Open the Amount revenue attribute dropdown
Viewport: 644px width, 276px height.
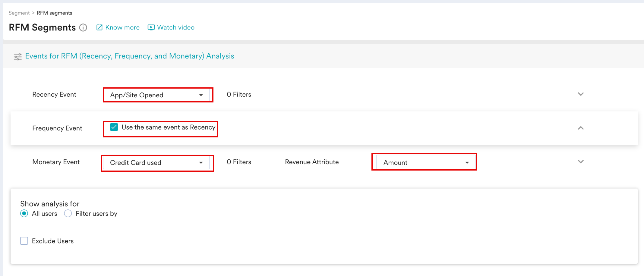point(425,163)
